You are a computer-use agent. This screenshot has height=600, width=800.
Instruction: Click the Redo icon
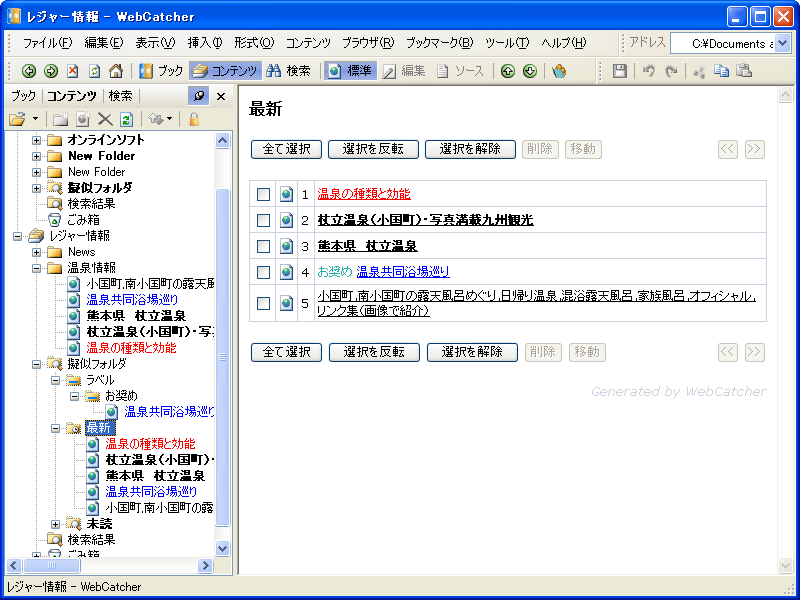[x=671, y=71]
